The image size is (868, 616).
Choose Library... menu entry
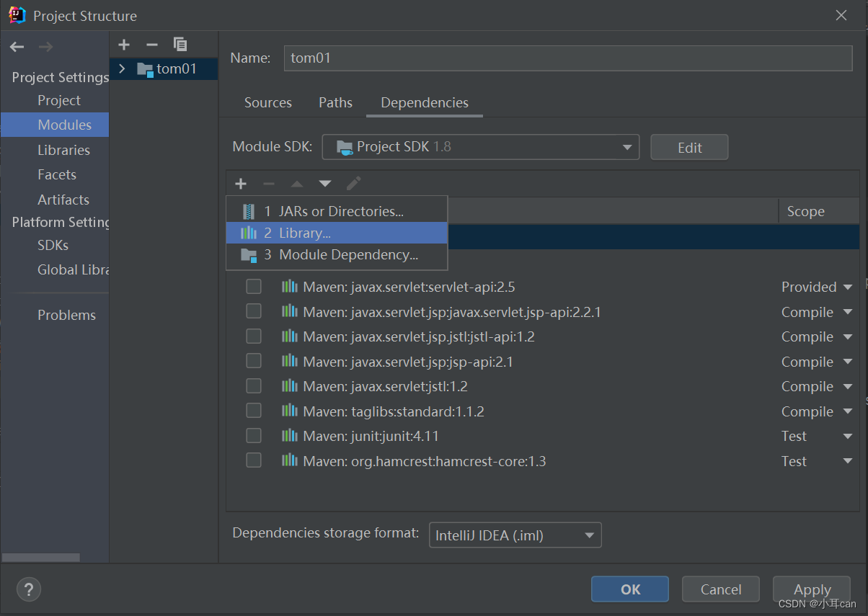(x=337, y=233)
